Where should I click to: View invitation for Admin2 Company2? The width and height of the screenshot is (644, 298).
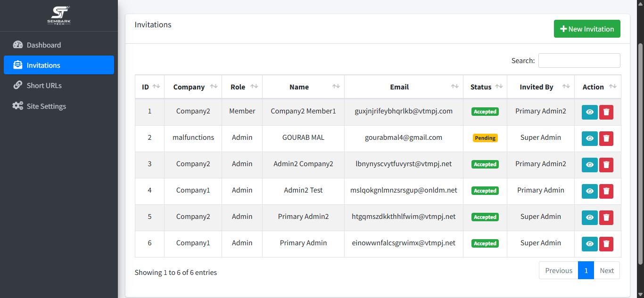pyautogui.click(x=589, y=165)
